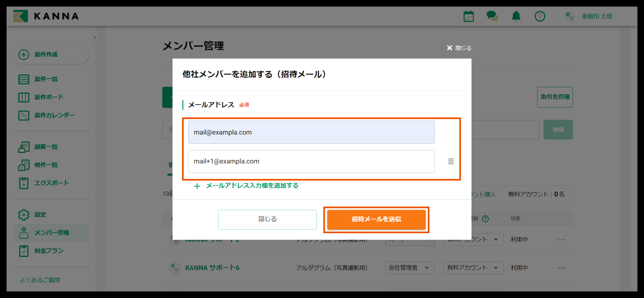
Task: Open 案件カレンダー from the sidebar
Action: (x=24, y=115)
